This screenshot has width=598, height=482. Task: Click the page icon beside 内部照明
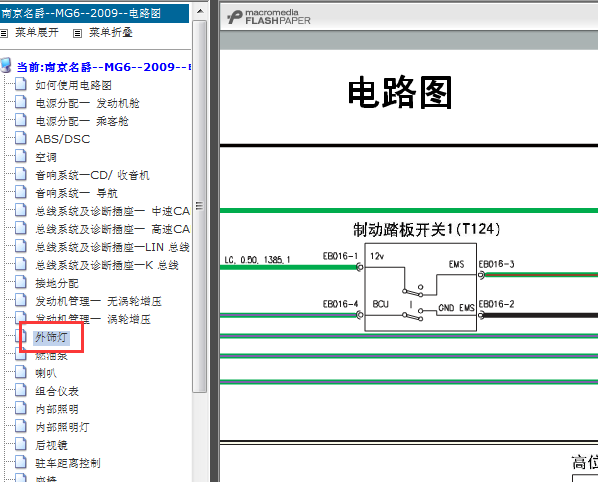click(x=21, y=408)
